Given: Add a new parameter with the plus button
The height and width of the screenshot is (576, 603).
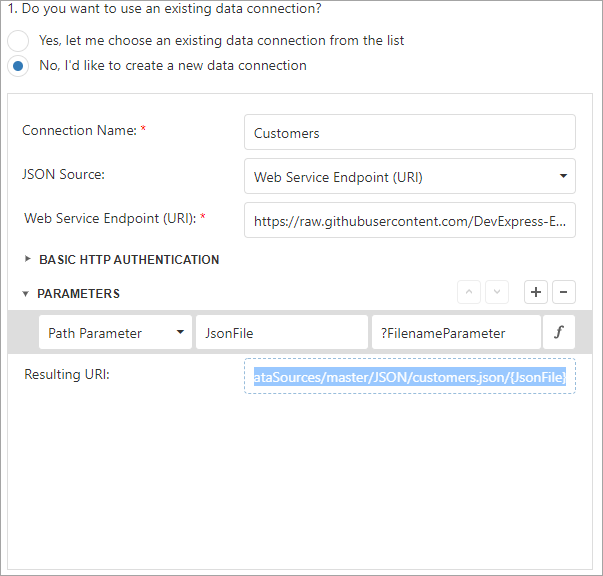Looking at the screenshot, I should point(536,292).
